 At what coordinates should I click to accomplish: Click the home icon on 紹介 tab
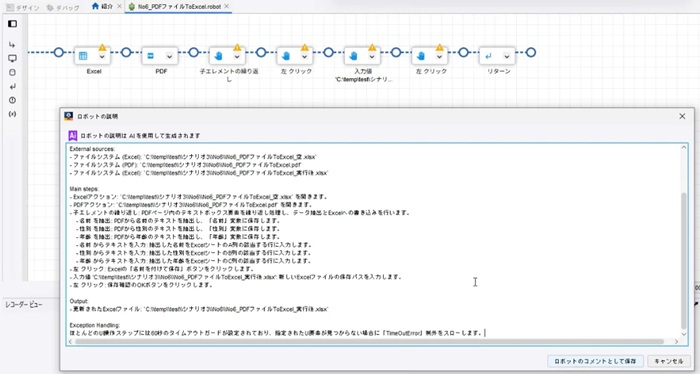pyautogui.click(x=95, y=6)
